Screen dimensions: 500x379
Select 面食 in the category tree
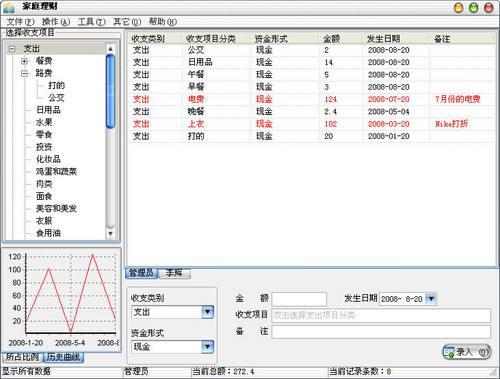point(44,196)
